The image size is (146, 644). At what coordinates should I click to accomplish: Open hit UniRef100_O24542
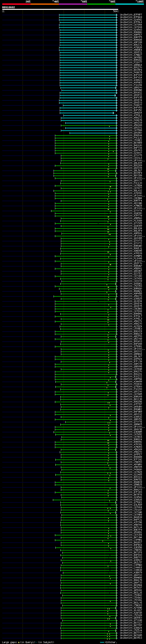point(131,20)
